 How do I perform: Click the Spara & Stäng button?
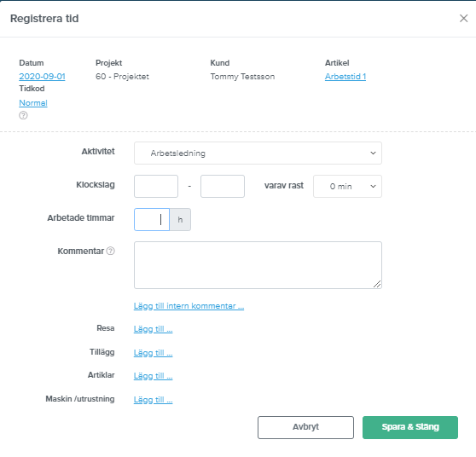(410, 427)
